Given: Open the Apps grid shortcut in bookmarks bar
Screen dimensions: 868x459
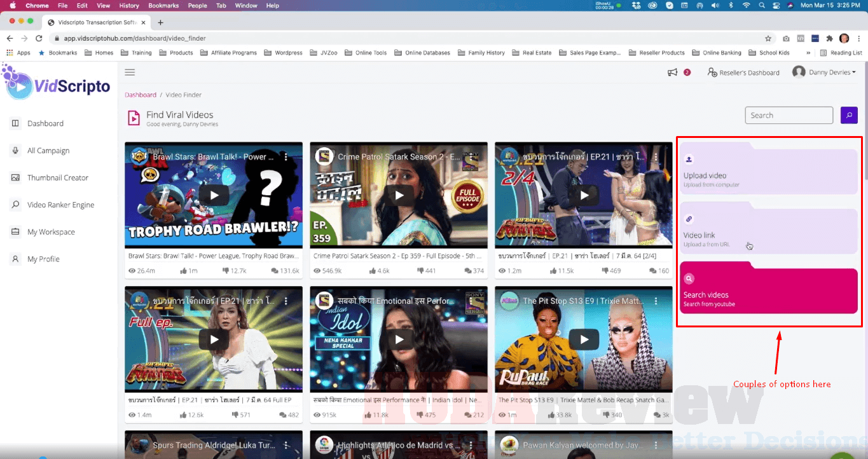Looking at the screenshot, I should click(18, 53).
